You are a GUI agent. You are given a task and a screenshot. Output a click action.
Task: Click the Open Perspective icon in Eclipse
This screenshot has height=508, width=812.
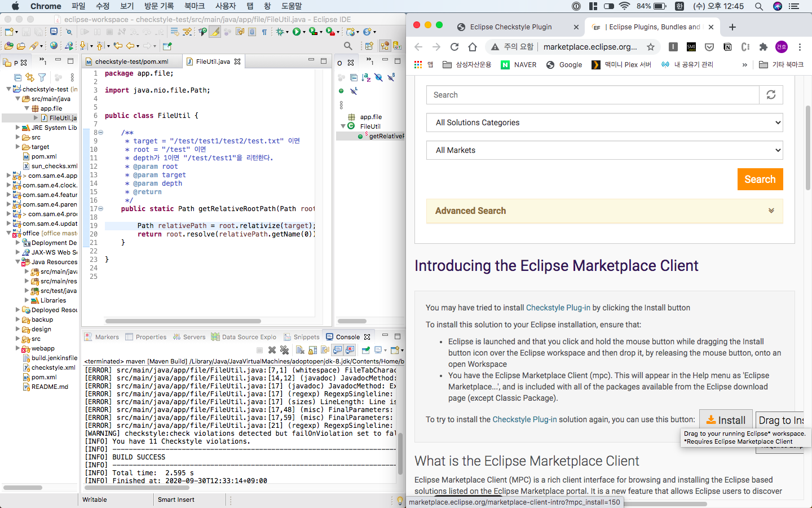tap(369, 46)
